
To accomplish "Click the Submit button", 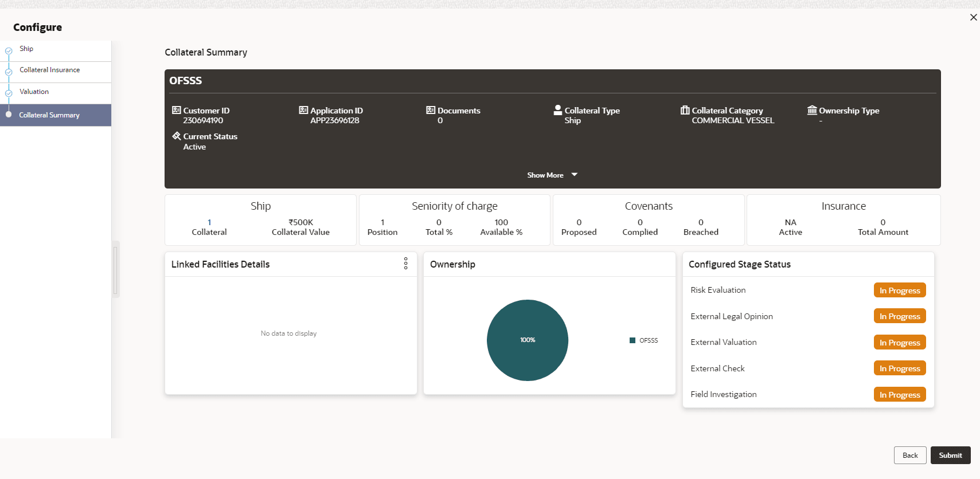I will pos(950,456).
